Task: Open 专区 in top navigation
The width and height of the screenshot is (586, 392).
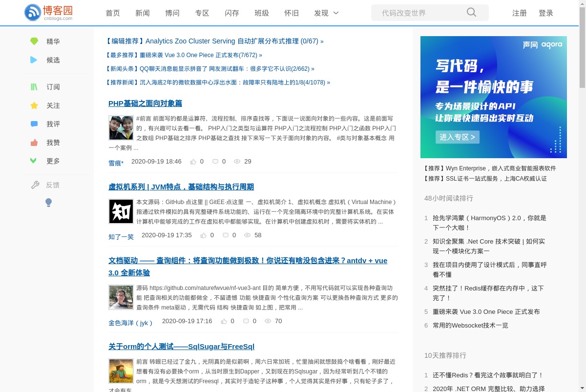Action: pyautogui.click(x=202, y=13)
